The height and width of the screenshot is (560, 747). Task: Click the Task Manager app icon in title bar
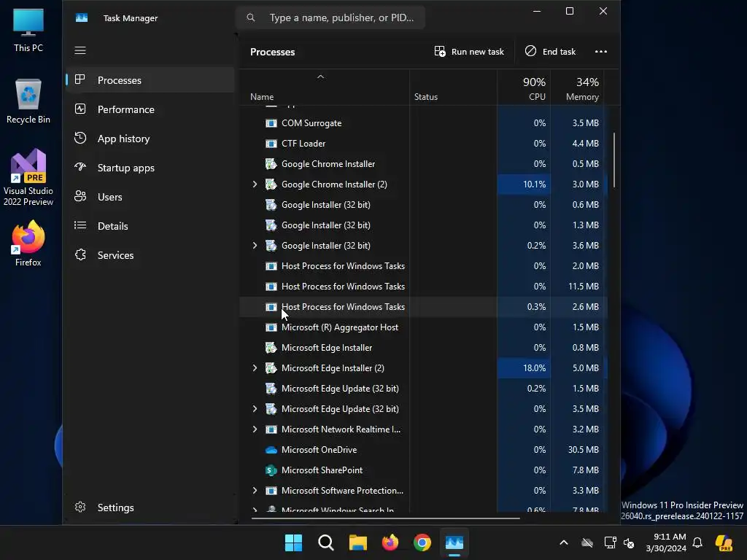(82, 18)
